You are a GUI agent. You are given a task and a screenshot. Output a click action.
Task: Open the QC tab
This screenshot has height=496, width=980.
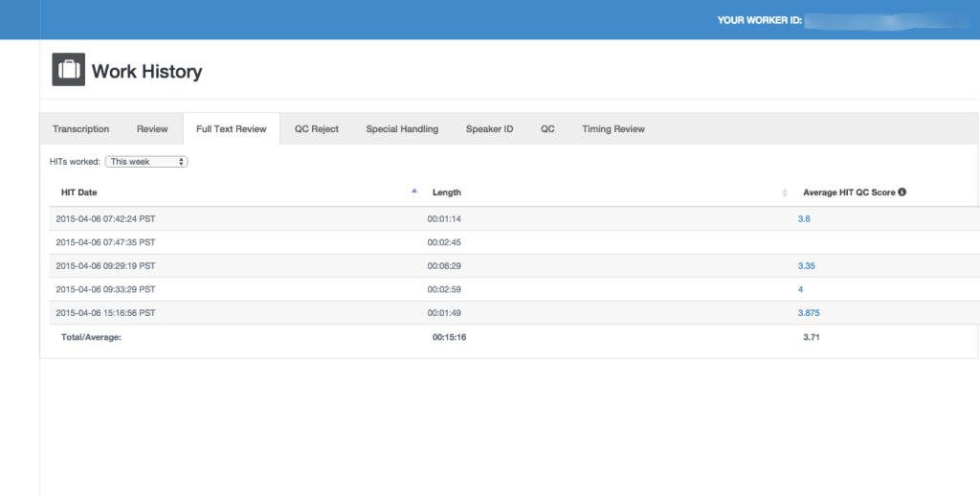coord(547,129)
